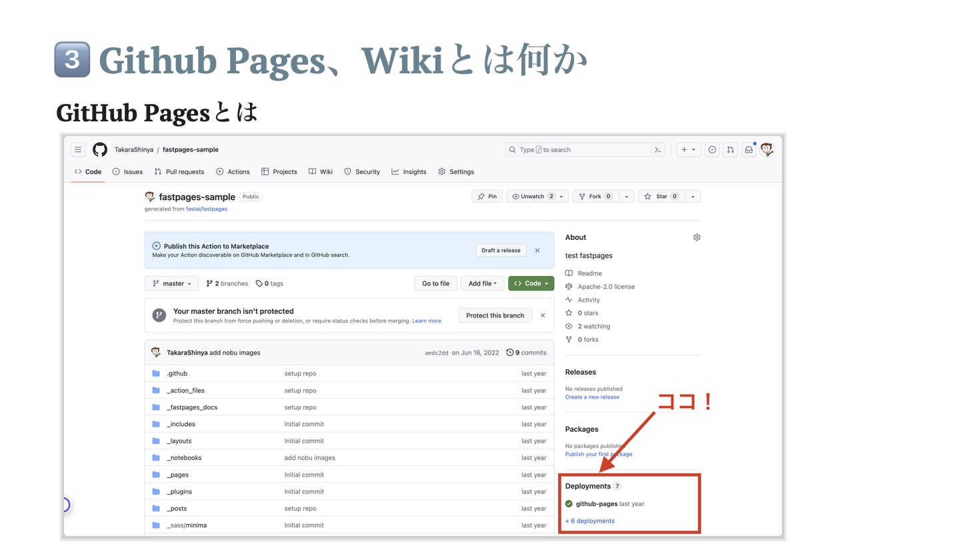Open the Projects tab

[279, 172]
